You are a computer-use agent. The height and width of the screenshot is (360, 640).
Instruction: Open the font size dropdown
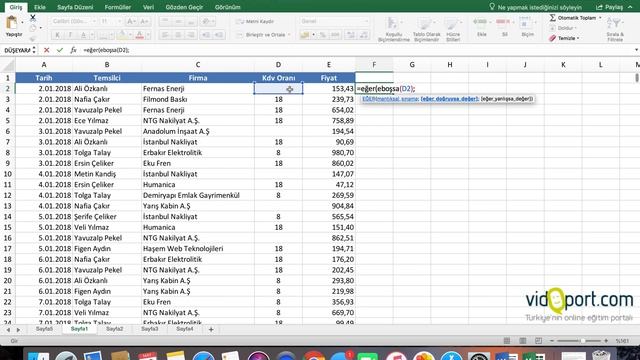pos(119,21)
